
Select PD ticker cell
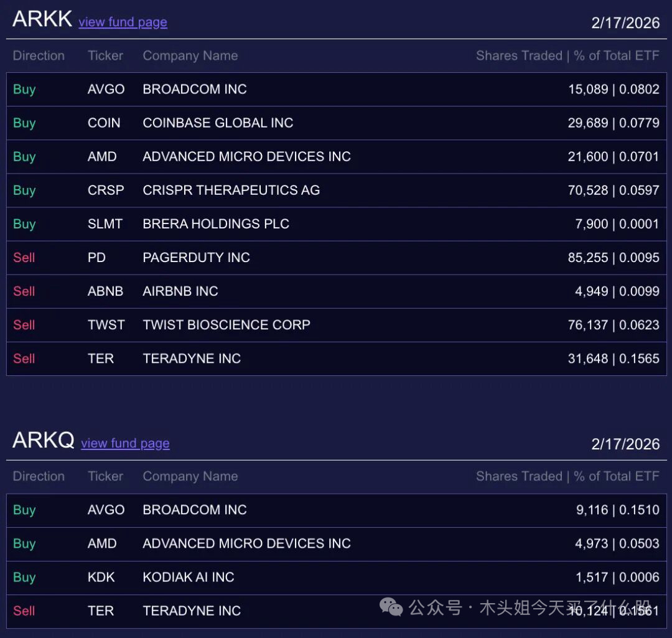(x=96, y=257)
